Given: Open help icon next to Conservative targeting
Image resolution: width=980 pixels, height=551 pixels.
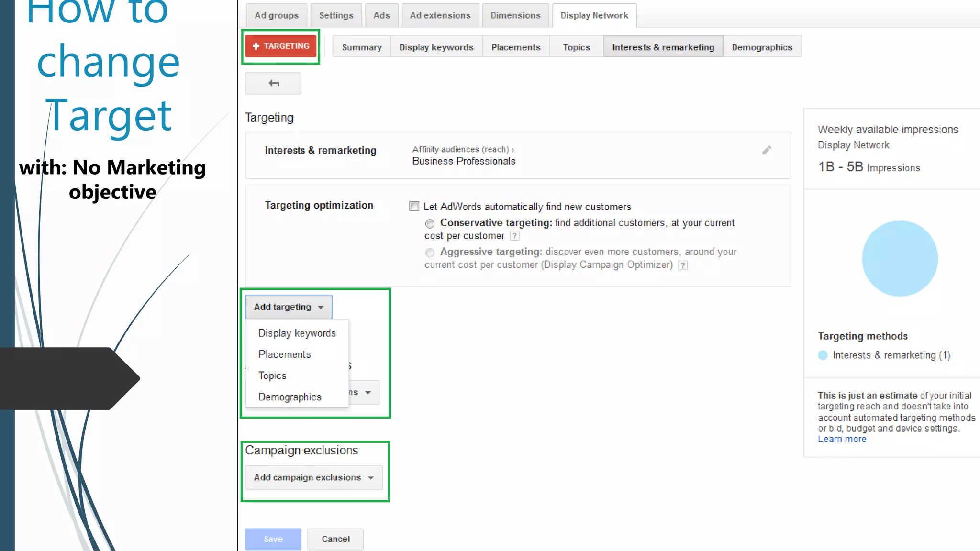Looking at the screenshot, I should tap(514, 236).
